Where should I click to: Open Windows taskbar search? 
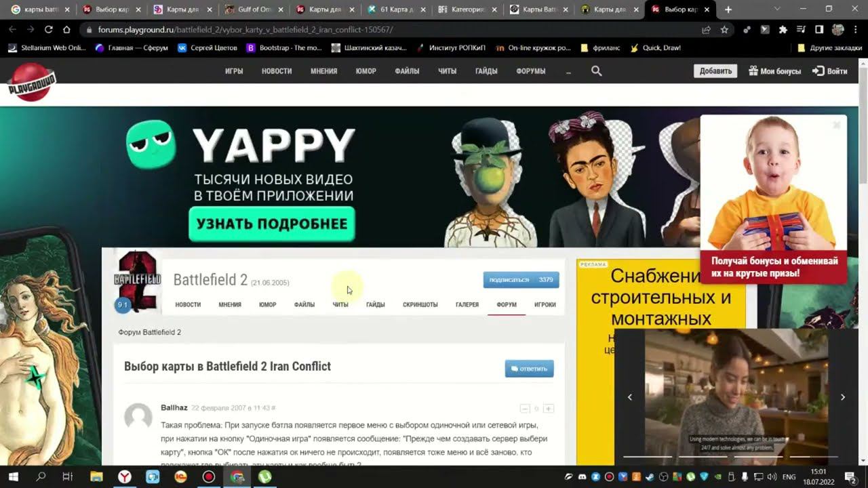coord(41,477)
